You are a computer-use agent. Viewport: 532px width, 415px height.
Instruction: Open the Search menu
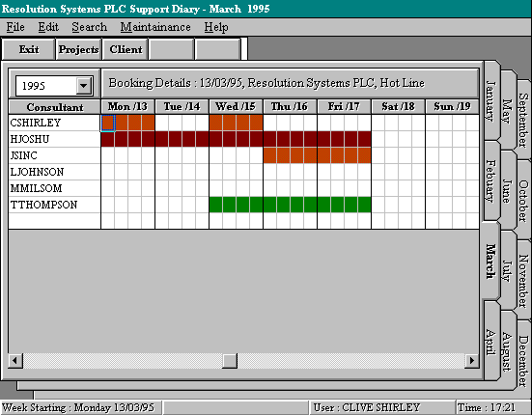89,27
